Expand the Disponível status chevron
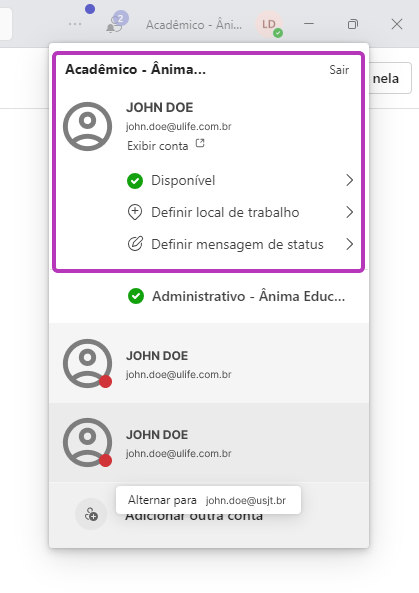419x593 pixels. pos(349,180)
